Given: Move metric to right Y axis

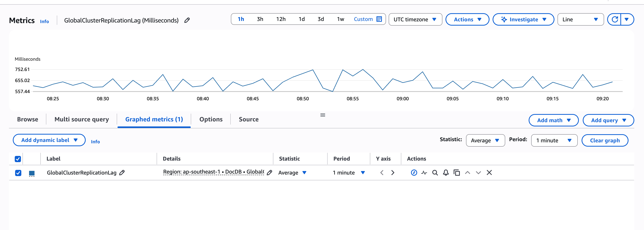Looking at the screenshot, I should (x=393, y=173).
